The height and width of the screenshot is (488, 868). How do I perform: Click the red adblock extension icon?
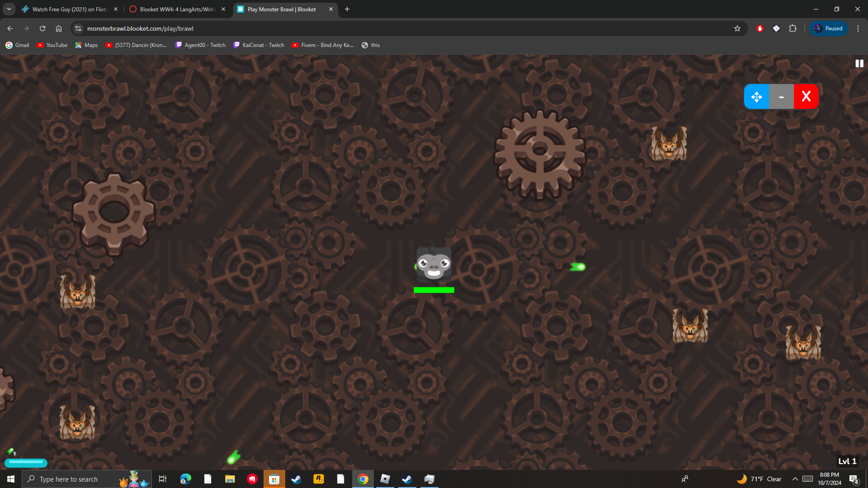[x=760, y=28]
